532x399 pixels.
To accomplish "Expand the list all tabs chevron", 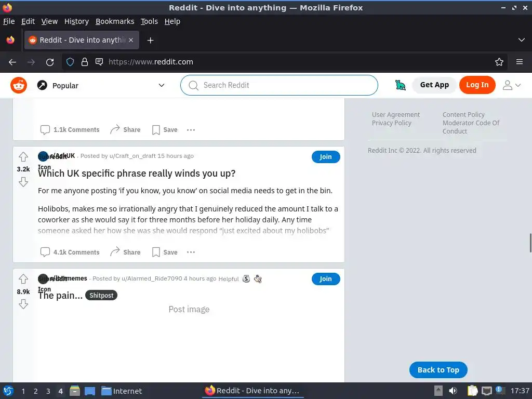I will (522, 40).
